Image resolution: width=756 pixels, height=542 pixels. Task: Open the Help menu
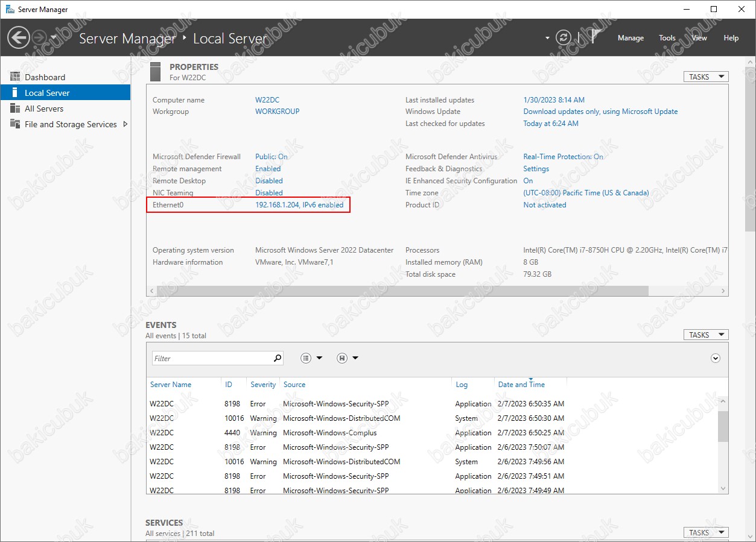tap(731, 38)
